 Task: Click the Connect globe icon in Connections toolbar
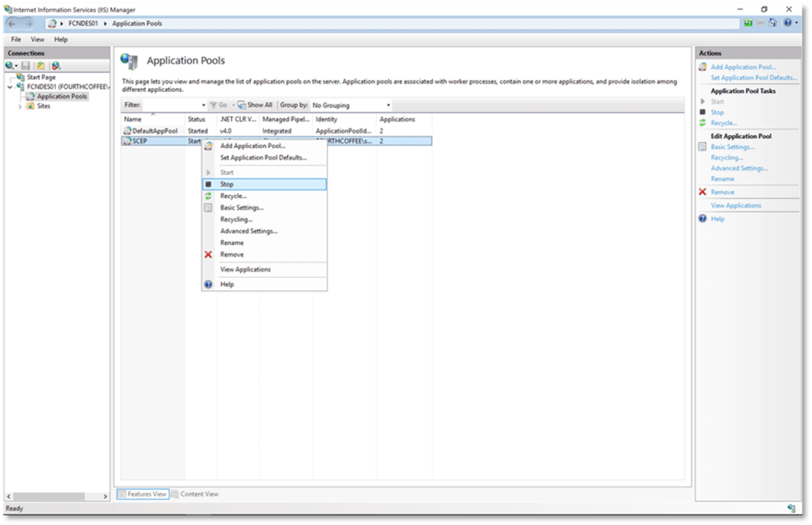[x=10, y=65]
